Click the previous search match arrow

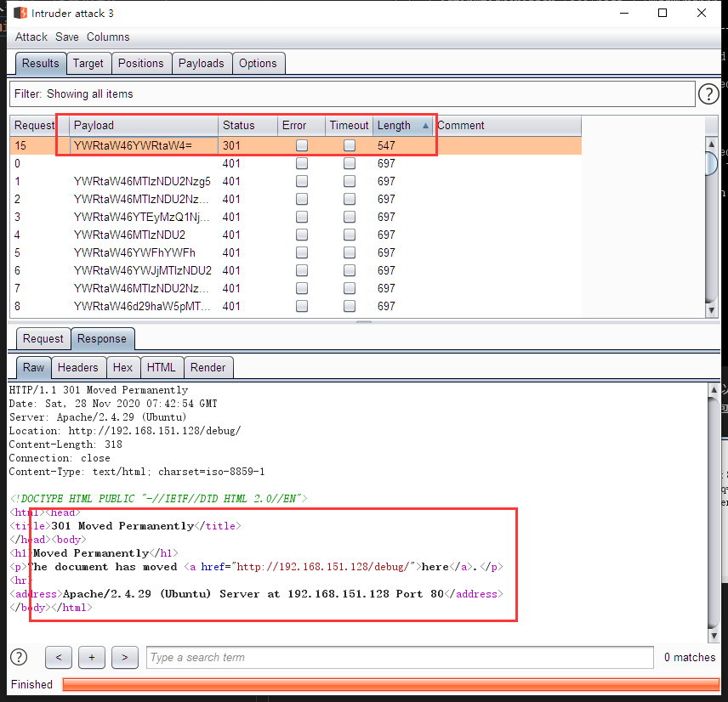58,656
